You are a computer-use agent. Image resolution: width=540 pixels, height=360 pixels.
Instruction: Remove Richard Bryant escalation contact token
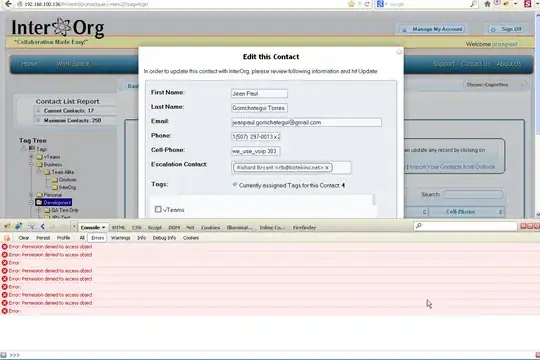[x=327, y=168]
